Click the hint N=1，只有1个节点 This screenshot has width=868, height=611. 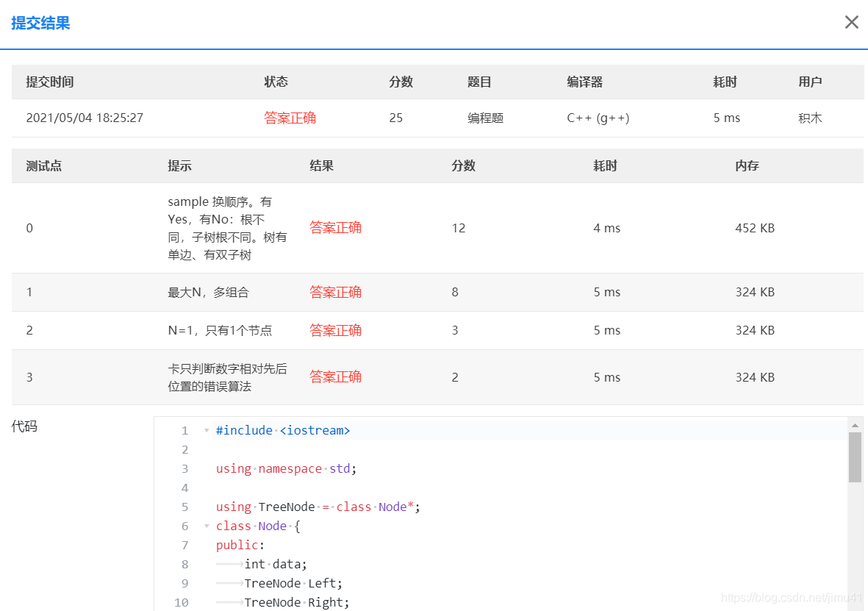pos(220,331)
